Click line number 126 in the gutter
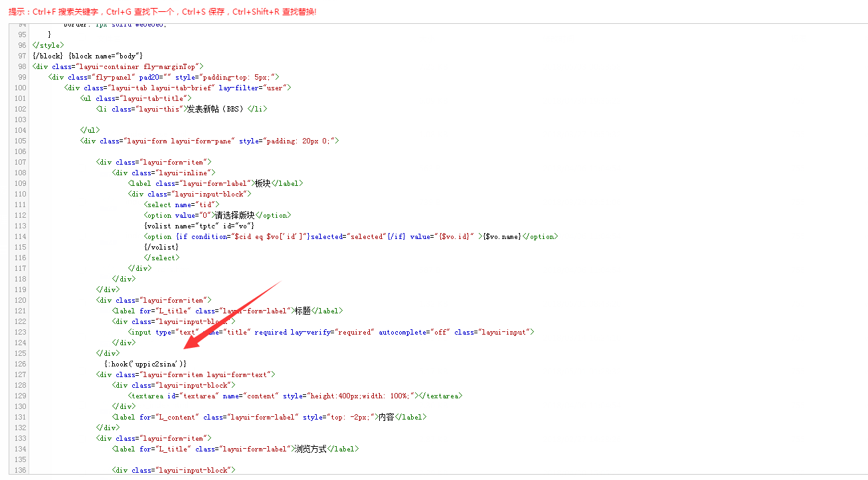 click(21, 364)
